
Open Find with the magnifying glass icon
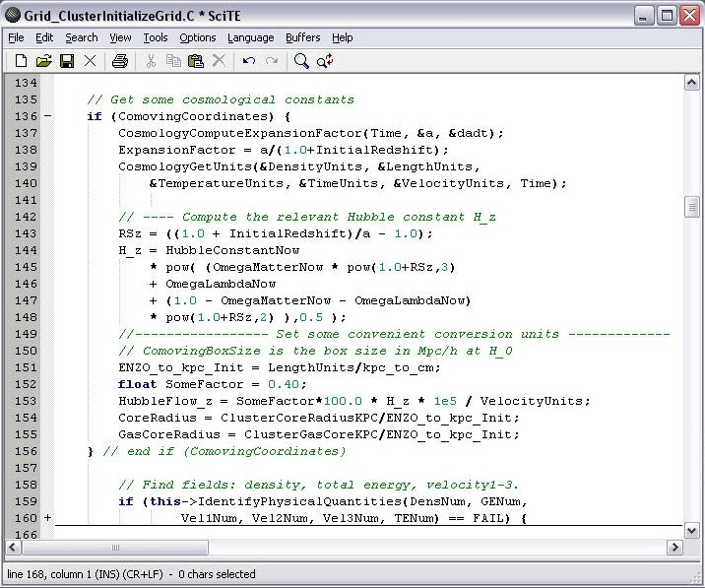301,61
